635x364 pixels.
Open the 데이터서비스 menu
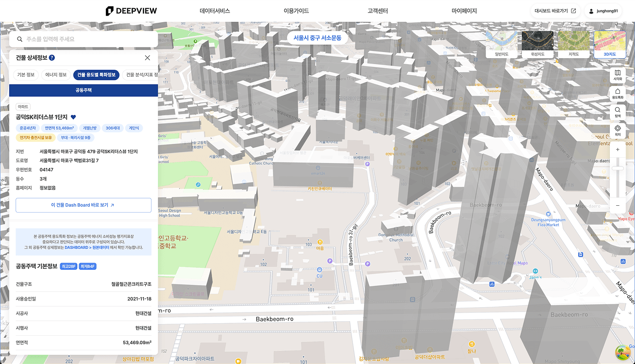click(215, 11)
